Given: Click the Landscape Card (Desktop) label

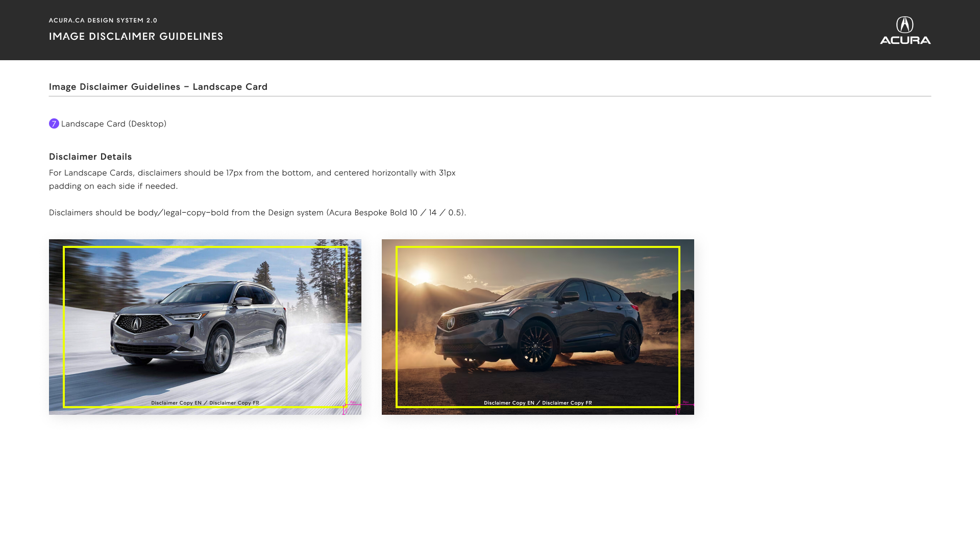Looking at the screenshot, I should pos(114,124).
